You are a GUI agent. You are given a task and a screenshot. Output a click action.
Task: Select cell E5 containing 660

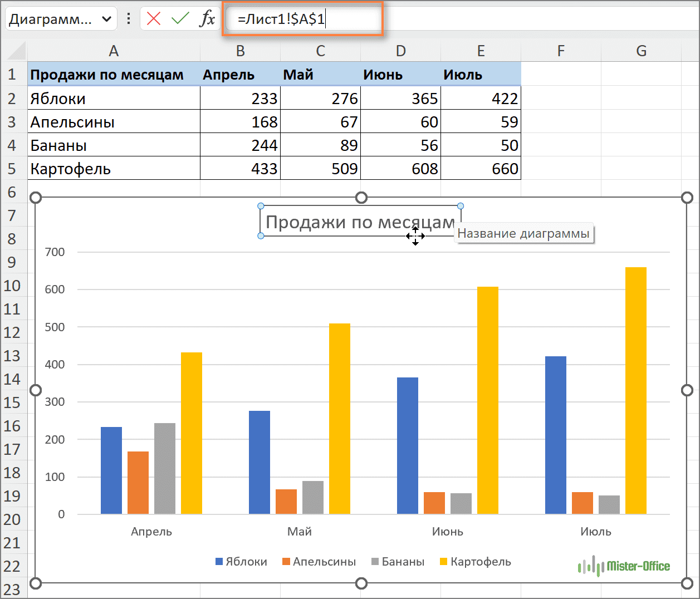(x=481, y=169)
